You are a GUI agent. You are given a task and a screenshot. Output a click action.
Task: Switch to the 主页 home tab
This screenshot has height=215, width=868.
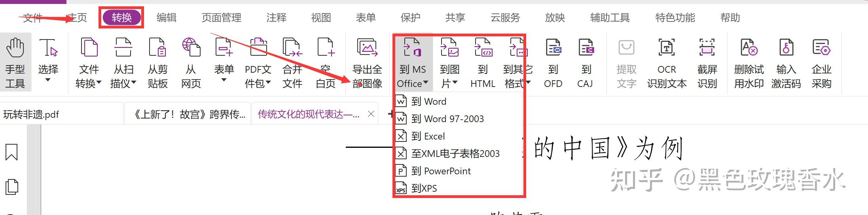pyautogui.click(x=77, y=18)
